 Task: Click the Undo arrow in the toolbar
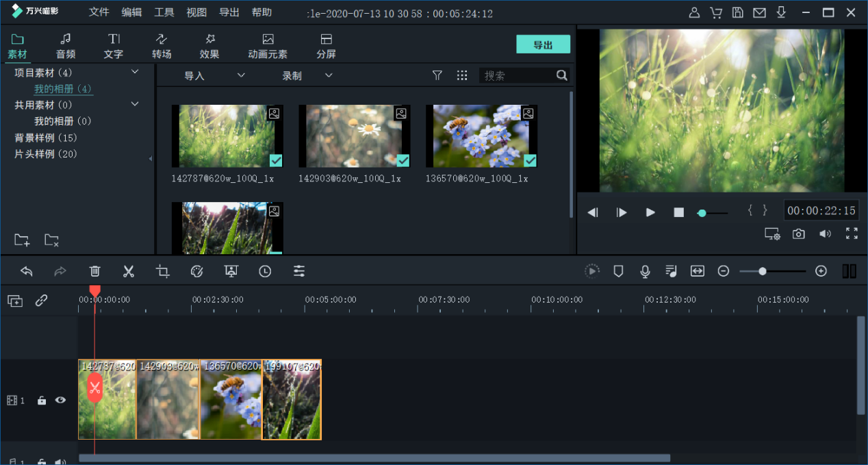pyautogui.click(x=27, y=271)
